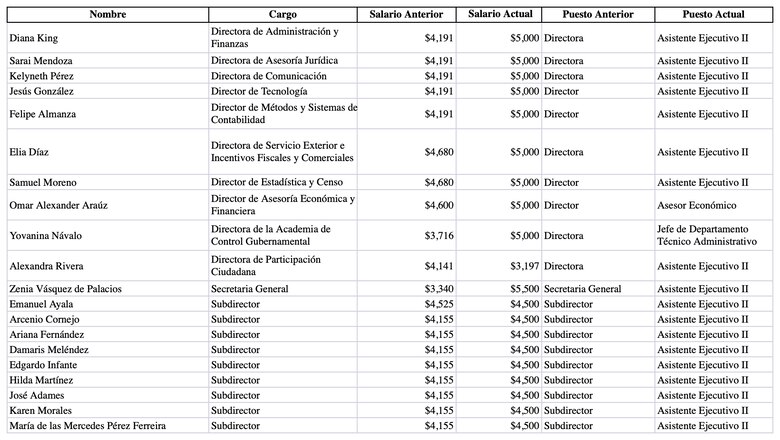Select the Puesto Actual header cell

click(x=715, y=15)
